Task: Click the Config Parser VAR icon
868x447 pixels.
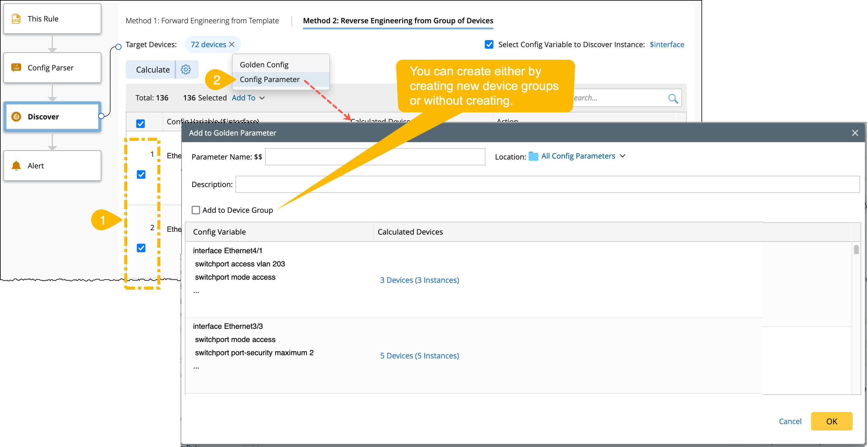Action: [x=16, y=67]
